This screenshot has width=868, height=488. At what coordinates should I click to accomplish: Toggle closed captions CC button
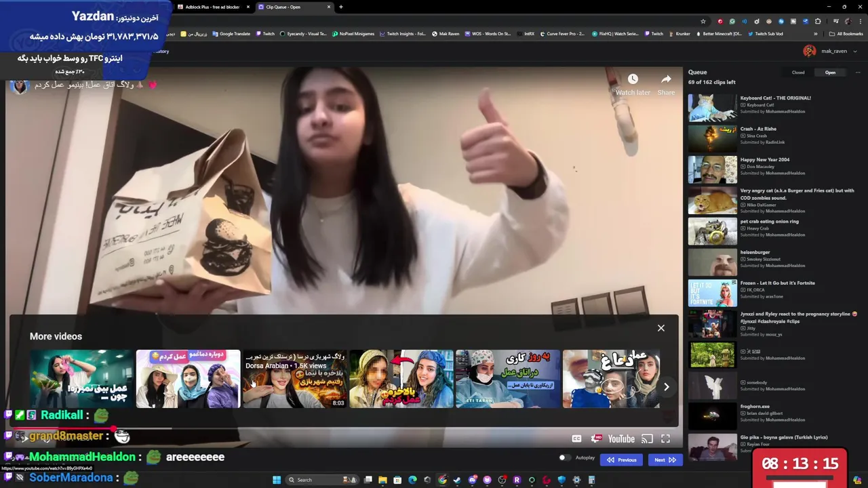(576, 439)
